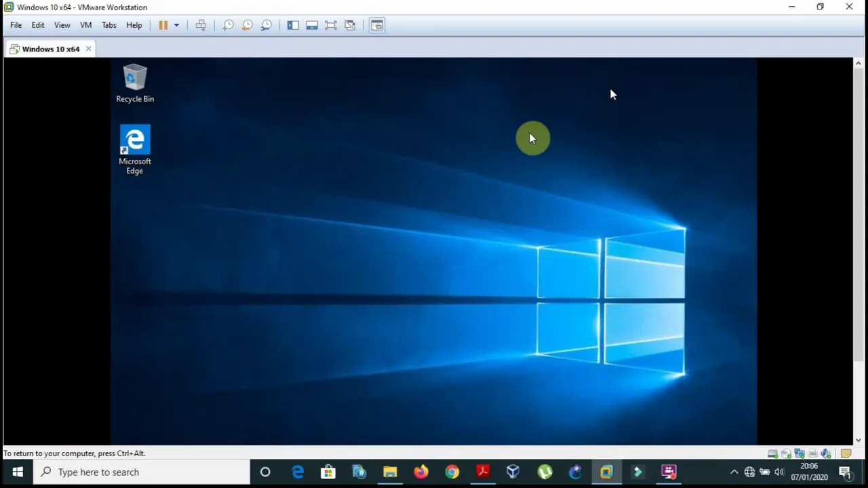Open the Help menu
The image size is (868, 488).
click(134, 25)
